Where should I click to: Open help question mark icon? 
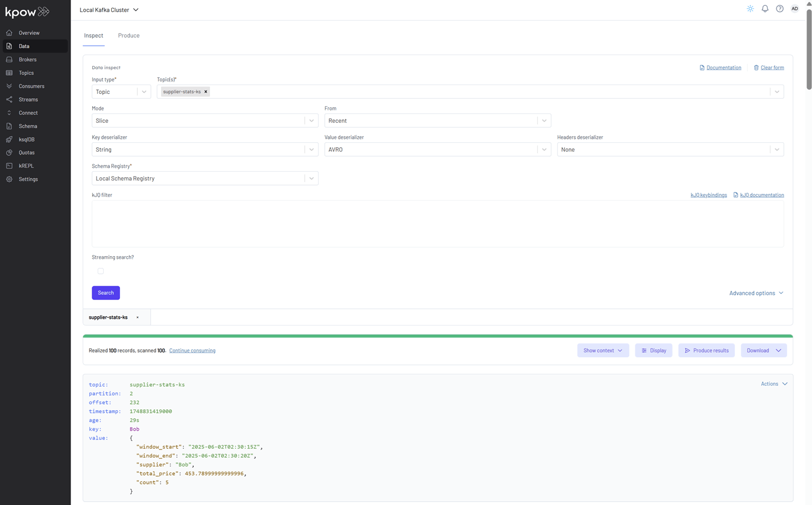tap(780, 9)
